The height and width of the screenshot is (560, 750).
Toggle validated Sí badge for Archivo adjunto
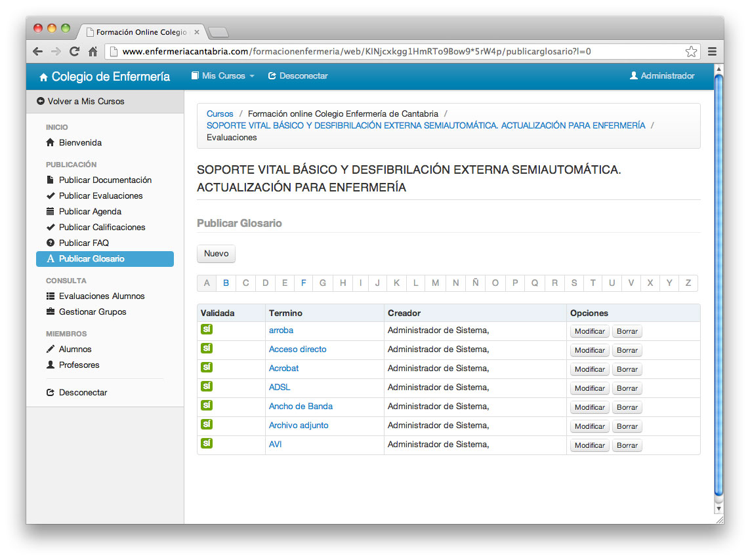[x=207, y=425]
